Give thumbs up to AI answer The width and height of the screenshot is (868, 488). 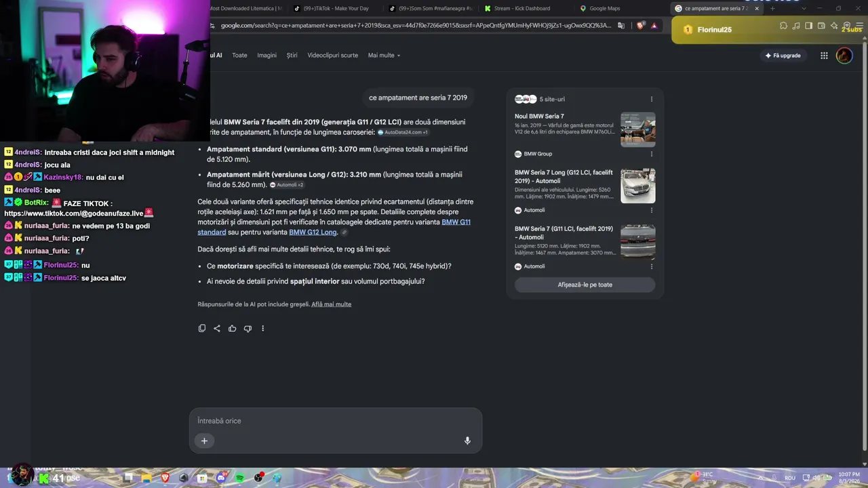(233, 329)
